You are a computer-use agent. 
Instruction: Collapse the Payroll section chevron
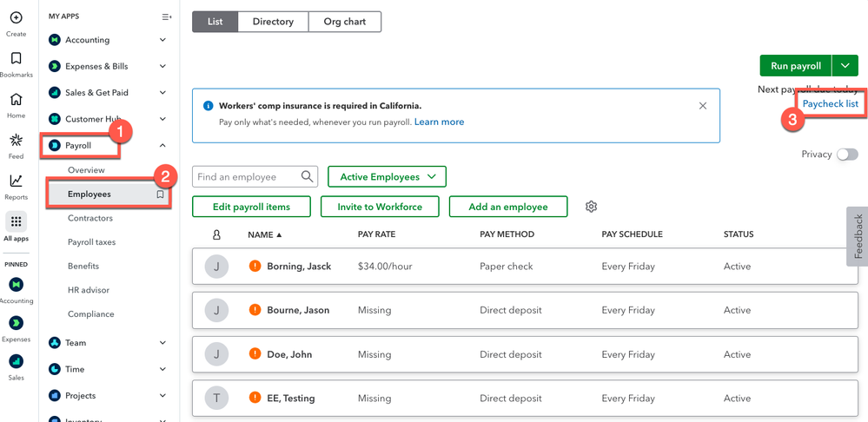click(x=162, y=146)
